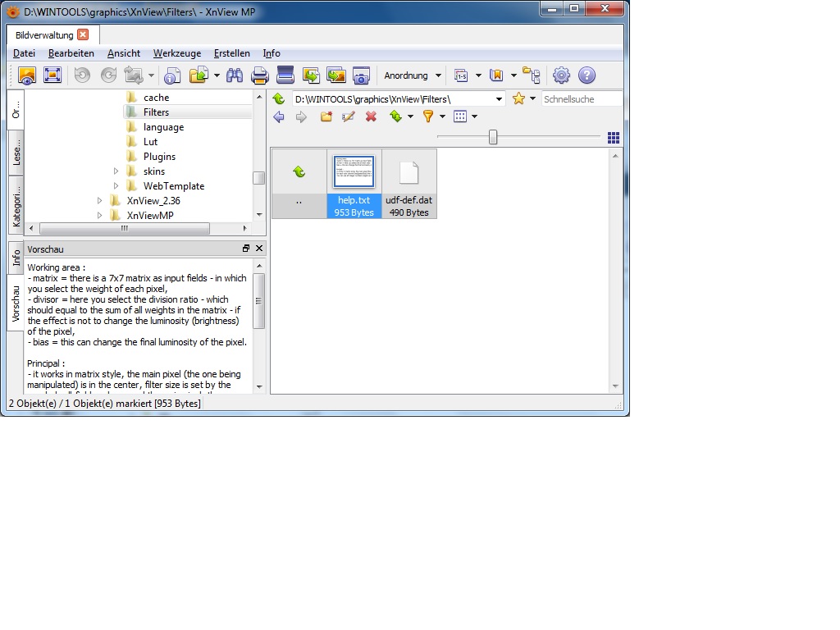This screenshot has width=840, height=630.
Task: Select the udf-def.dat file
Action: [409, 184]
